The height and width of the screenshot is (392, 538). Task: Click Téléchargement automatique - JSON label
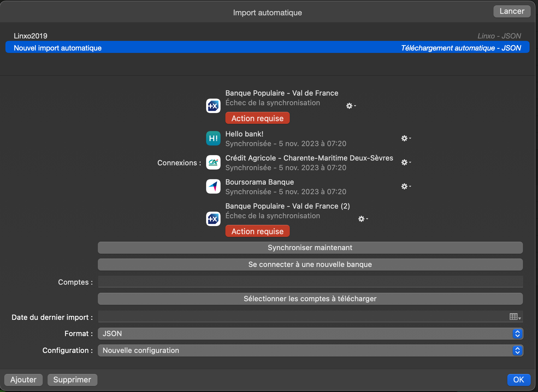point(461,48)
